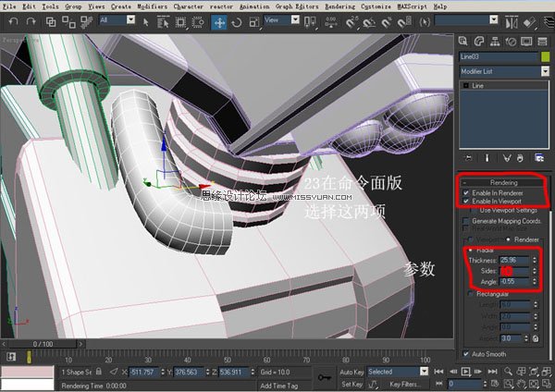Click the Zoom viewport tool
The height and width of the screenshot is (392, 555).
tap(508, 371)
